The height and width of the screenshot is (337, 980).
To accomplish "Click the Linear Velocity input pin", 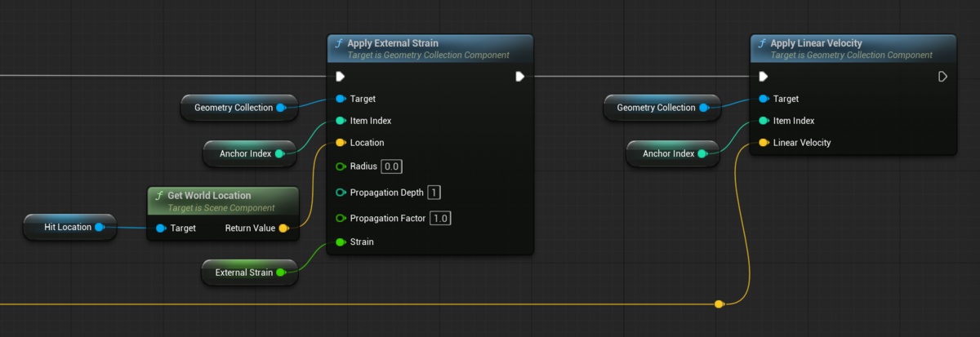I will [764, 143].
